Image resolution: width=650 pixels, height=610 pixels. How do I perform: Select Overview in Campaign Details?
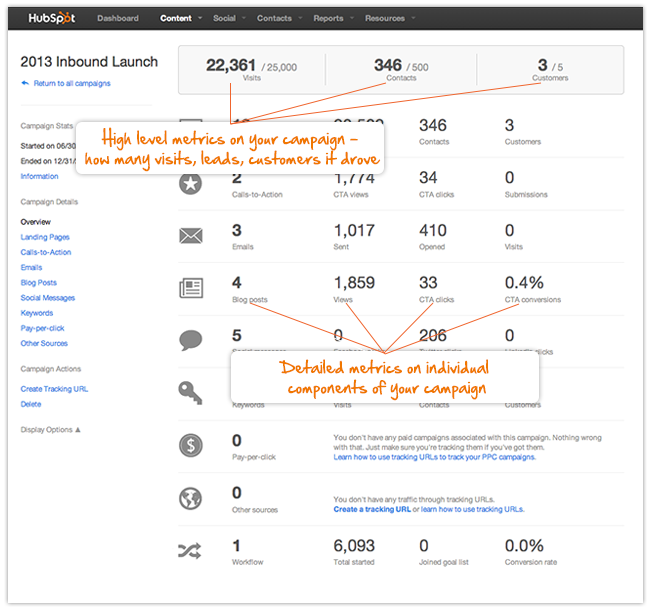click(36, 222)
